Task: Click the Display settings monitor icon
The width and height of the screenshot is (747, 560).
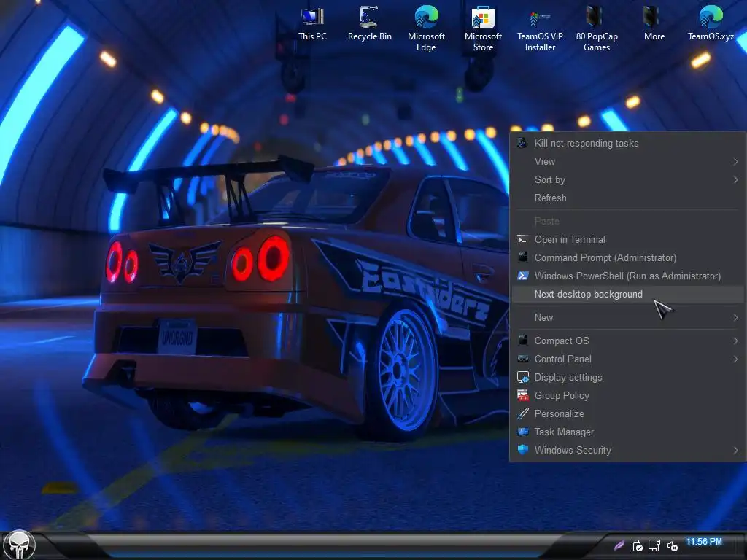Action: pos(522,377)
